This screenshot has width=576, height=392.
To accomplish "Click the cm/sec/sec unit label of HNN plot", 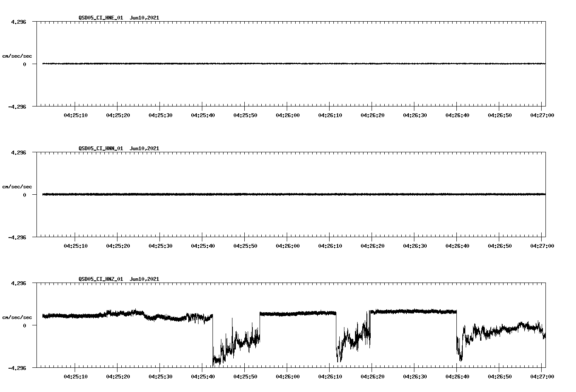I will click(17, 187).
